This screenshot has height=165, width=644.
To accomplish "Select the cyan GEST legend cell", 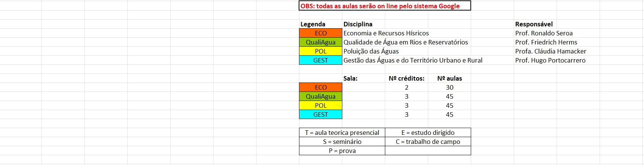I will [x=320, y=60].
